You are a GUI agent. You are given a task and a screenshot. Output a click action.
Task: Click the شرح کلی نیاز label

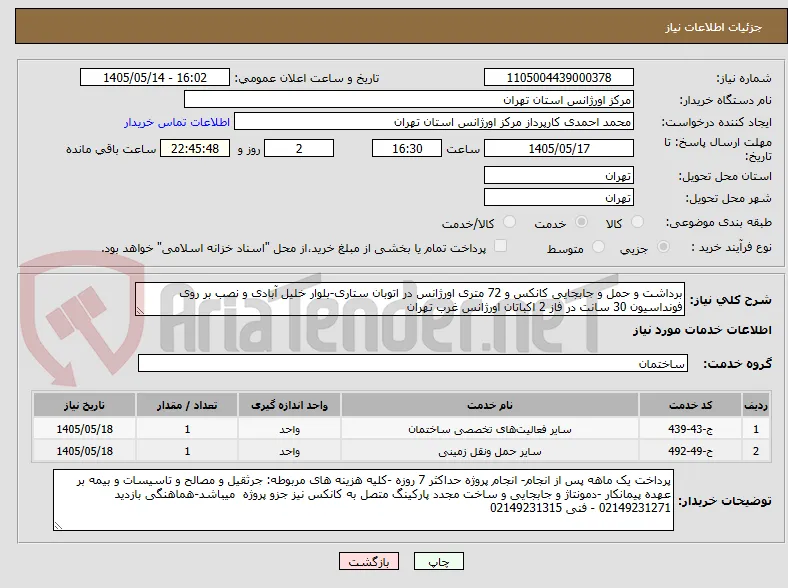click(x=731, y=300)
